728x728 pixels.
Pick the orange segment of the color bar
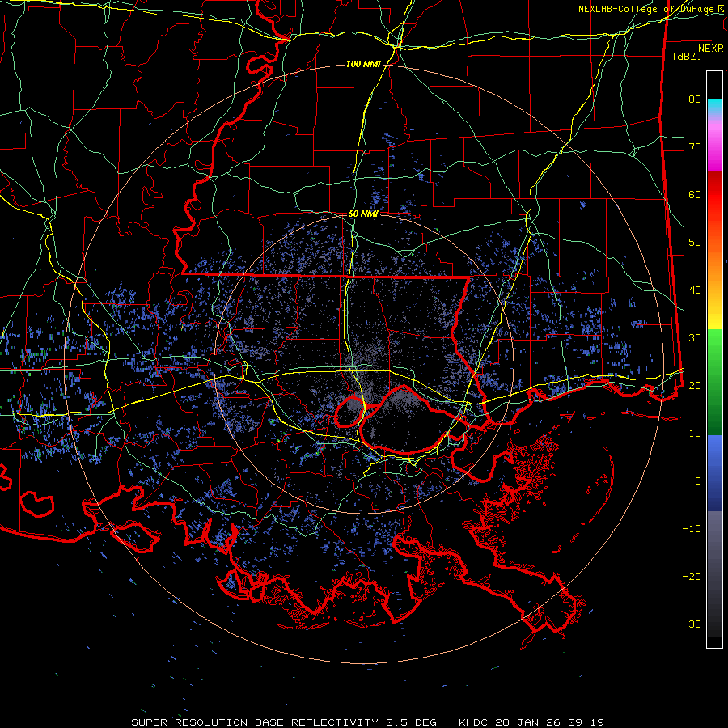[714, 267]
